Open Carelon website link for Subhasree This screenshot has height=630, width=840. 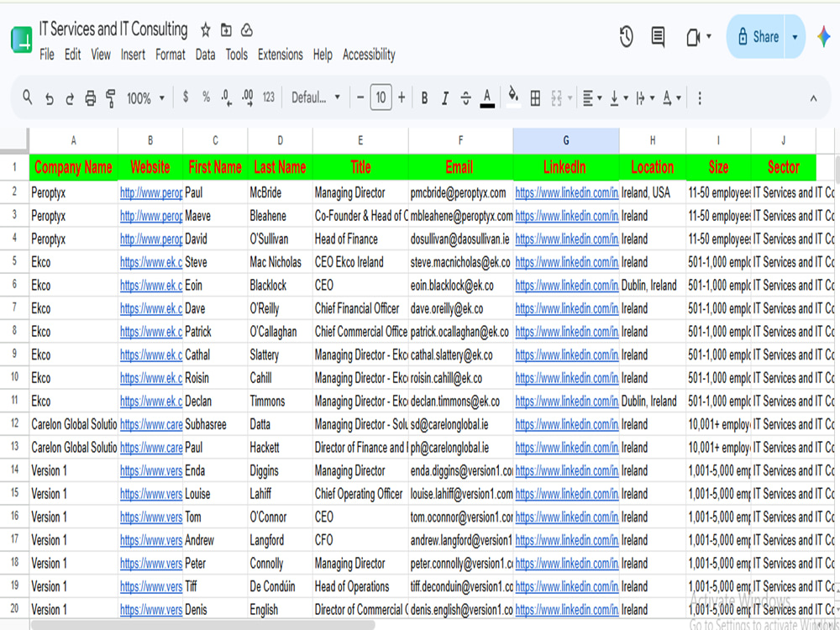tap(151, 424)
